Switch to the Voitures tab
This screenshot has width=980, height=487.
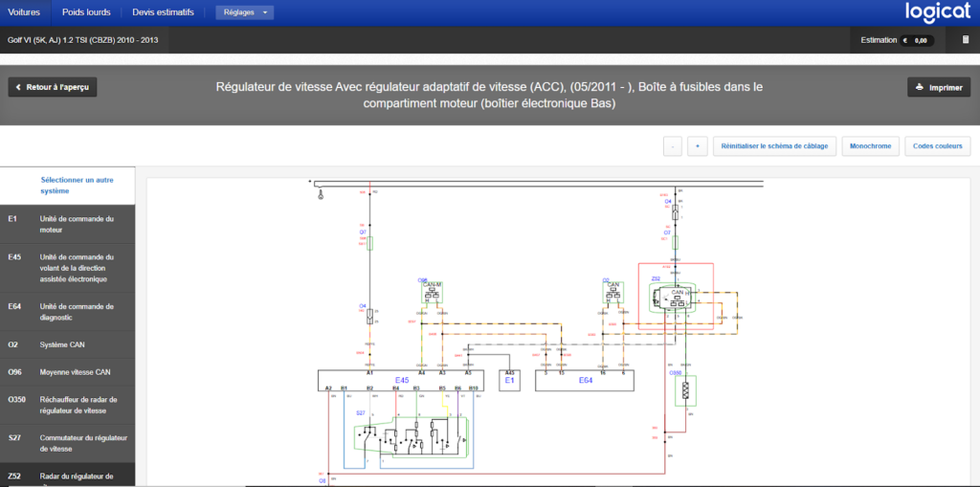coord(24,12)
